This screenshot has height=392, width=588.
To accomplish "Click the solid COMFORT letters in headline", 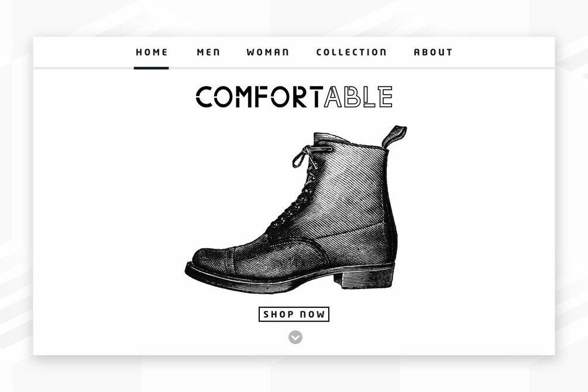I will click(x=260, y=97).
